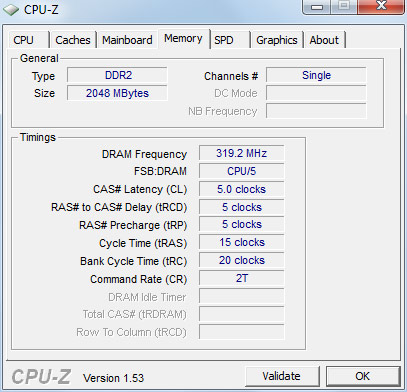The width and height of the screenshot is (407, 392).
Task: Click the OK button
Action: [363, 376]
